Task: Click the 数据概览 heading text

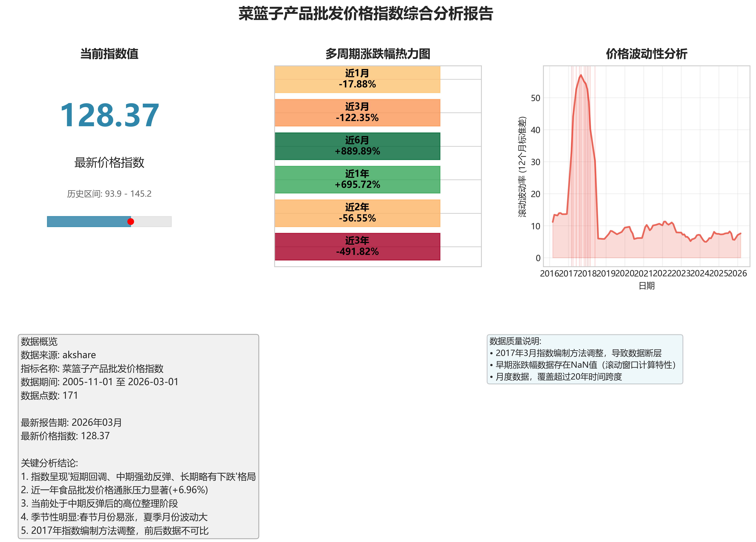Action: pyautogui.click(x=39, y=341)
